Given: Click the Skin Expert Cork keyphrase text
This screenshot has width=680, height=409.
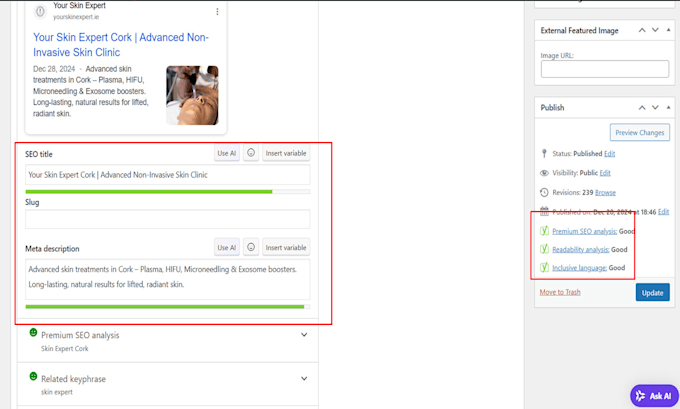Looking at the screenshot, I should click(65, 348).
